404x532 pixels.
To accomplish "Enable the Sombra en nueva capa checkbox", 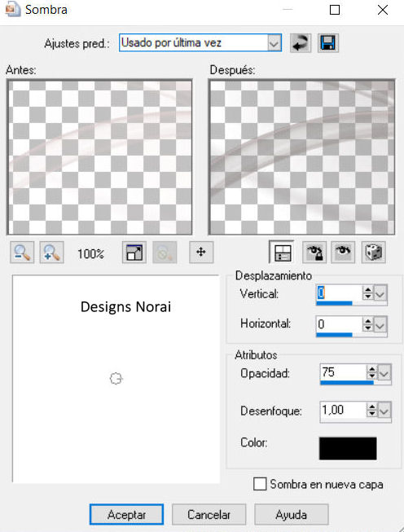I will pos(260,484).
